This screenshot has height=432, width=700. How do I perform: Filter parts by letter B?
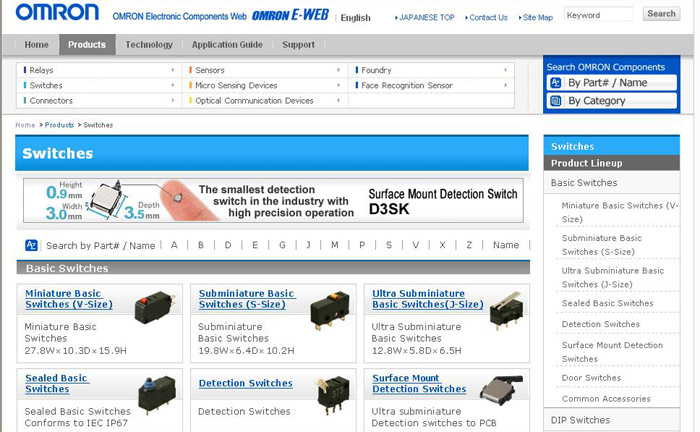[x=201, y=245]
